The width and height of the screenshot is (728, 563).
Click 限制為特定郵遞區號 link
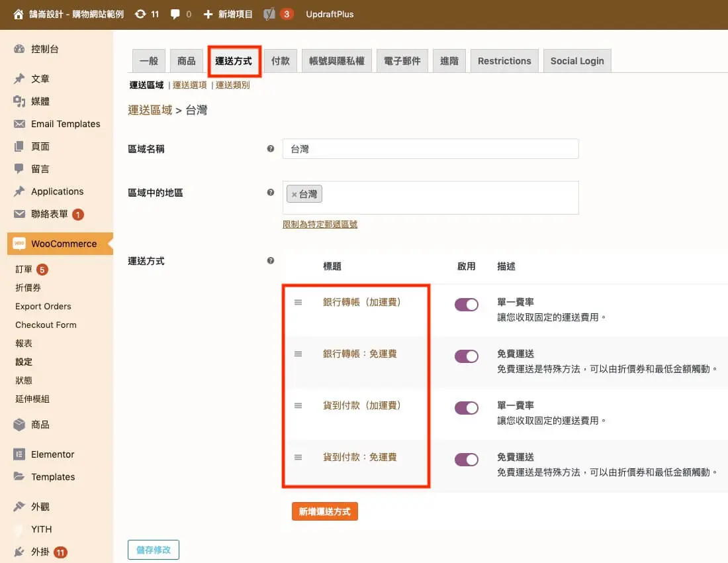point(320,225)
